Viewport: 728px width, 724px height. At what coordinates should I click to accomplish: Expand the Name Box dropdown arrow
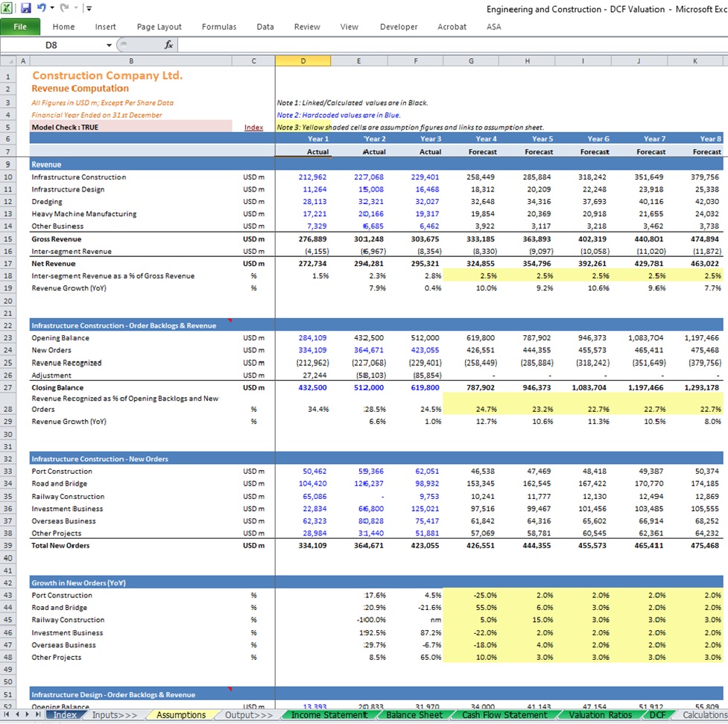click(109, 45)
